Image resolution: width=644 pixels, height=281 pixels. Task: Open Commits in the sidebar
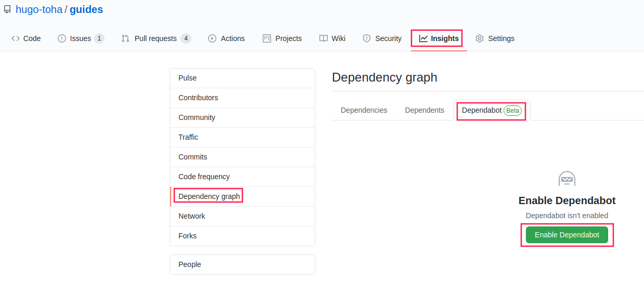pyautogui.click(x=242, y=157)
